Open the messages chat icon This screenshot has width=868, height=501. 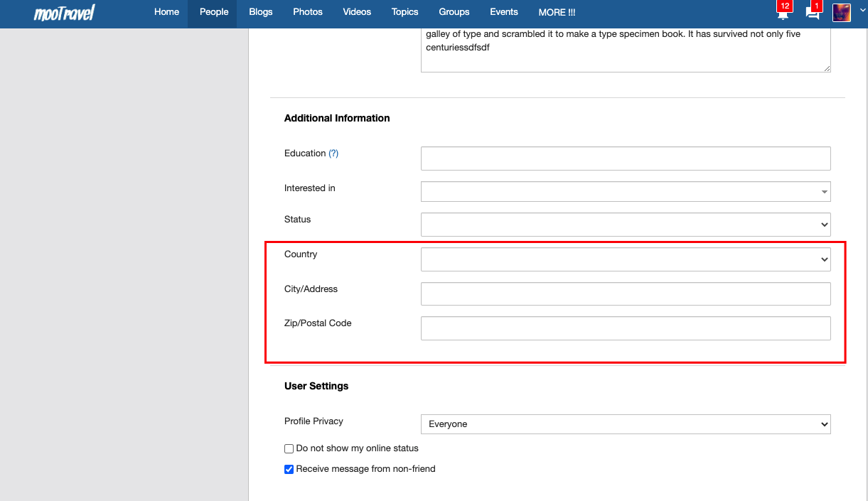pos(813,13)
